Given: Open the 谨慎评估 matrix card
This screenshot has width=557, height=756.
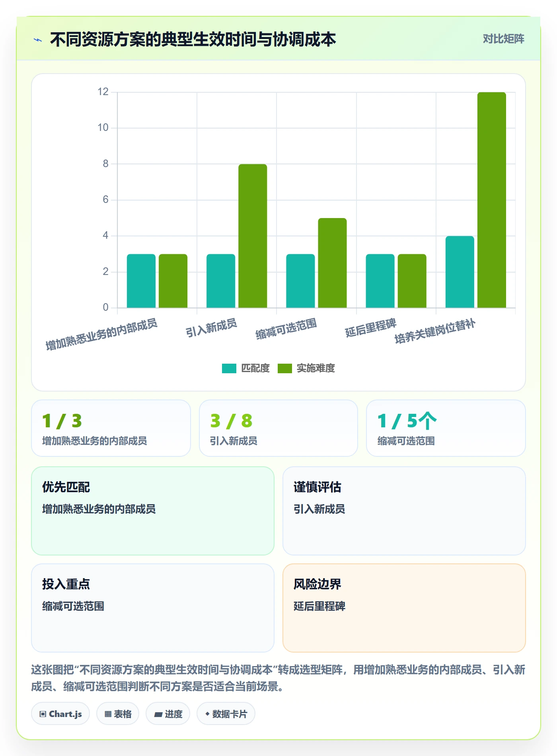Looking at the screenshot, I should (404, 511).
